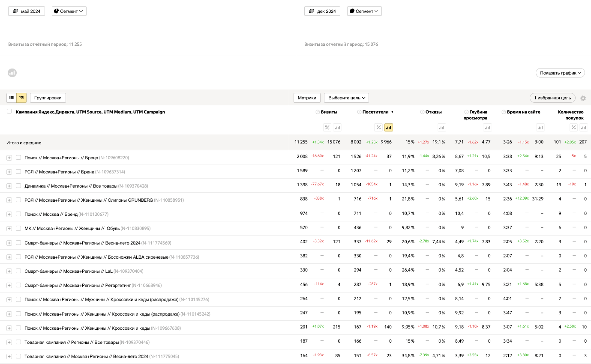Toggle percent display under Визиты column
Viewport: 591px width, 364px height.
[327, 127]
